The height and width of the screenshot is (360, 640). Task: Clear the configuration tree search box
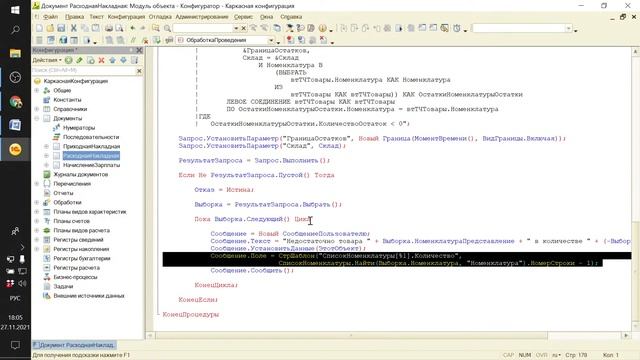(139, 71)
